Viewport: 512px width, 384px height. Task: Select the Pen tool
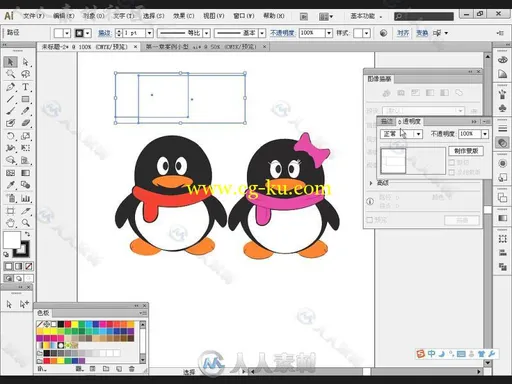click(x=10, y=87)
